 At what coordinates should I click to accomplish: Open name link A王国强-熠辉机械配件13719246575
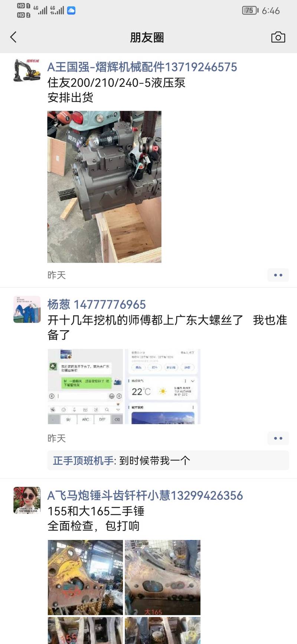pyautogui.click(x=142, y=67)
